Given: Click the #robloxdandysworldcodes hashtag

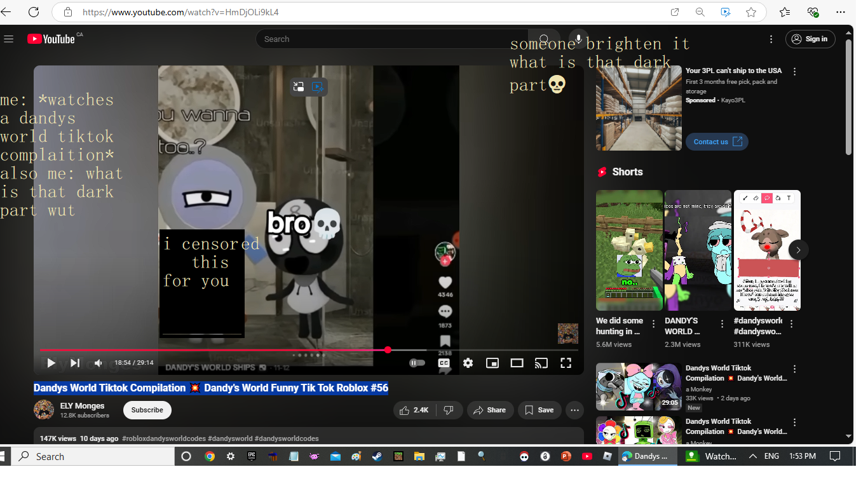Looking at the screenshot, I should (164, 438).
